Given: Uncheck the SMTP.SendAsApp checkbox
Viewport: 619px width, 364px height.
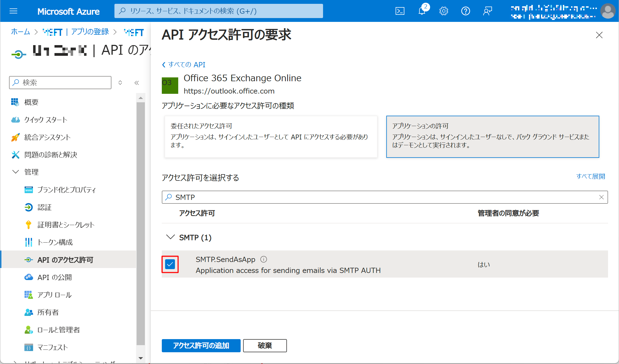Looking at the screenshot, I should click(170, 264).
